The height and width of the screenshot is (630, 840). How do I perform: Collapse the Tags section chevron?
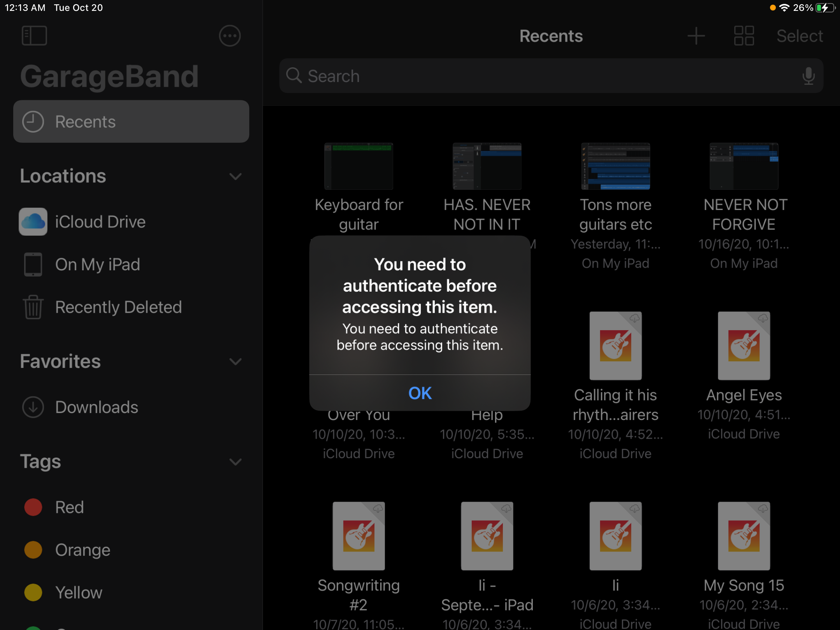(x=235, y=462)
